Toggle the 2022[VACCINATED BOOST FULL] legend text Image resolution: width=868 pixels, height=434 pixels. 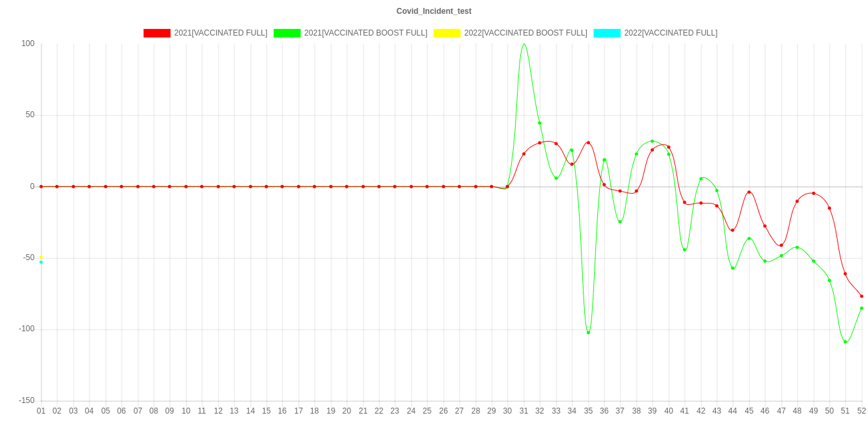[525, 33]
